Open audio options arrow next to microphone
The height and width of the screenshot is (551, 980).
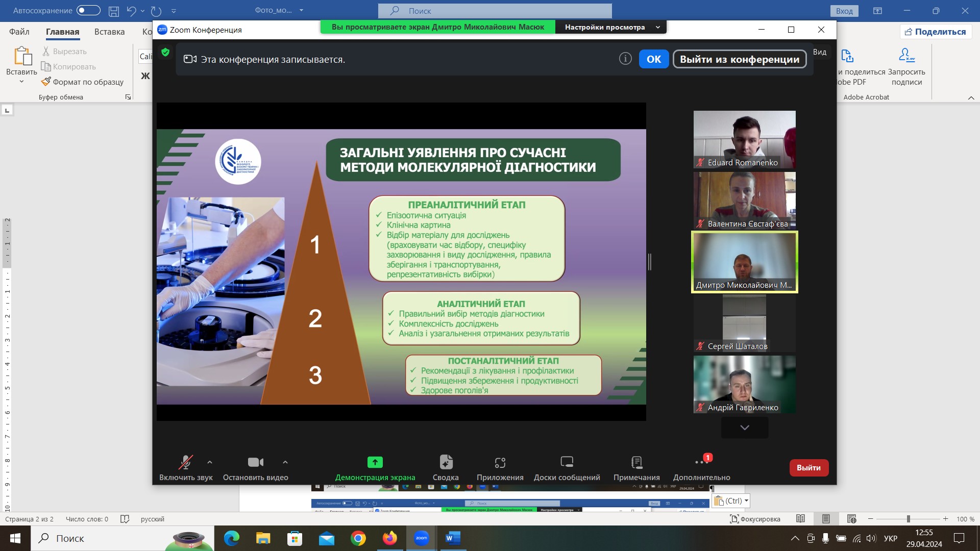[x=210, y=462]
